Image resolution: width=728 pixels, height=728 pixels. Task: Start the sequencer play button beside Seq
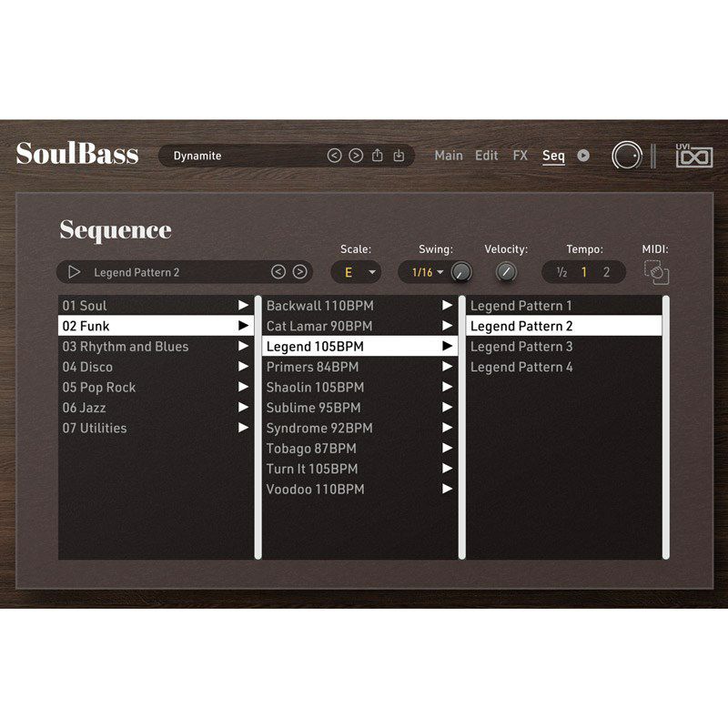point(583,156)
